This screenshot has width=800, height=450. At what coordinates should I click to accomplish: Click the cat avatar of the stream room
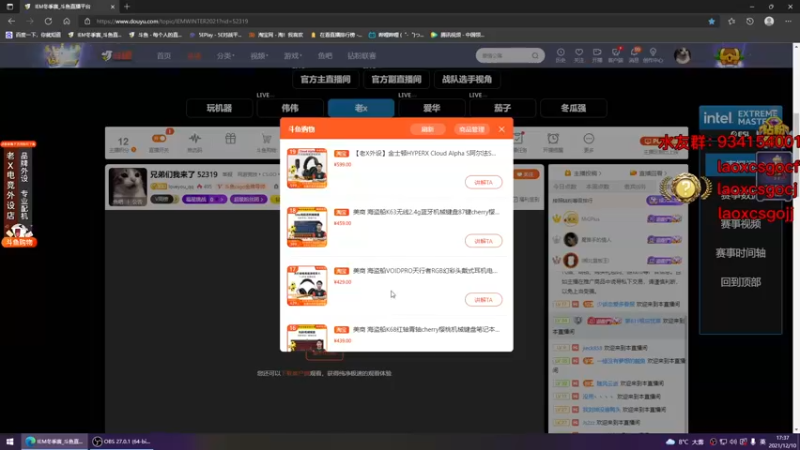tap(128, 187)
